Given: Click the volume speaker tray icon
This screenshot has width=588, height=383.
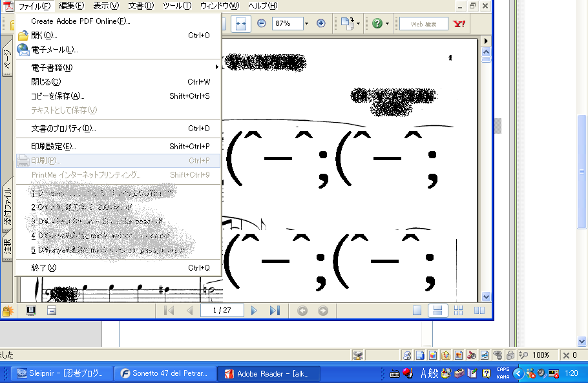Looking at the screenshot, I should [541, 373].
